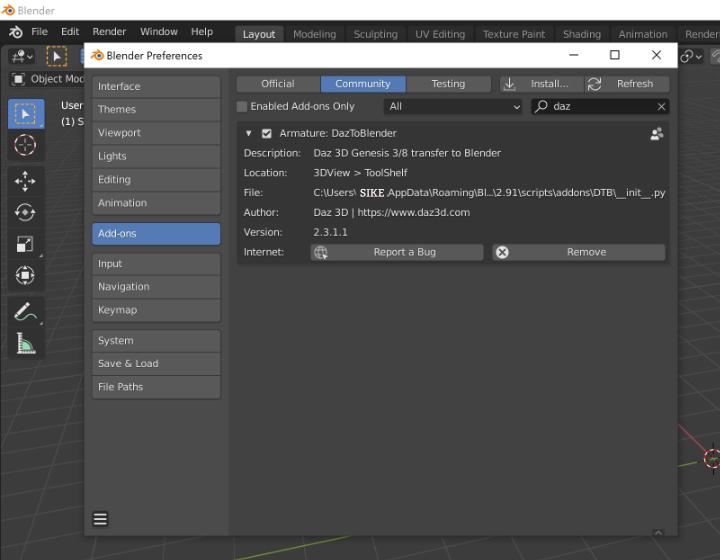Clear the daz search text

pos(661,106)
